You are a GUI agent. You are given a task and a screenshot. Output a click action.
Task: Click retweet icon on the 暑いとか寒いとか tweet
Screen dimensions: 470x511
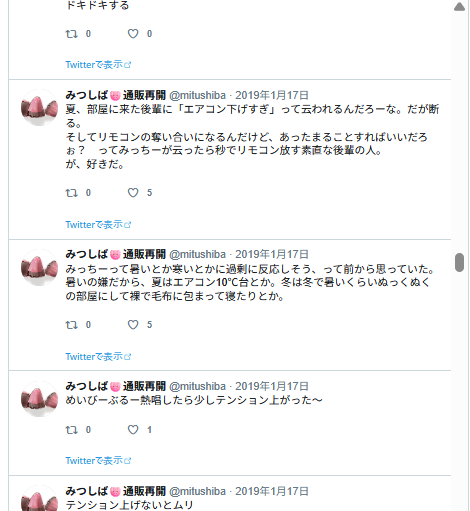(71, 325)
